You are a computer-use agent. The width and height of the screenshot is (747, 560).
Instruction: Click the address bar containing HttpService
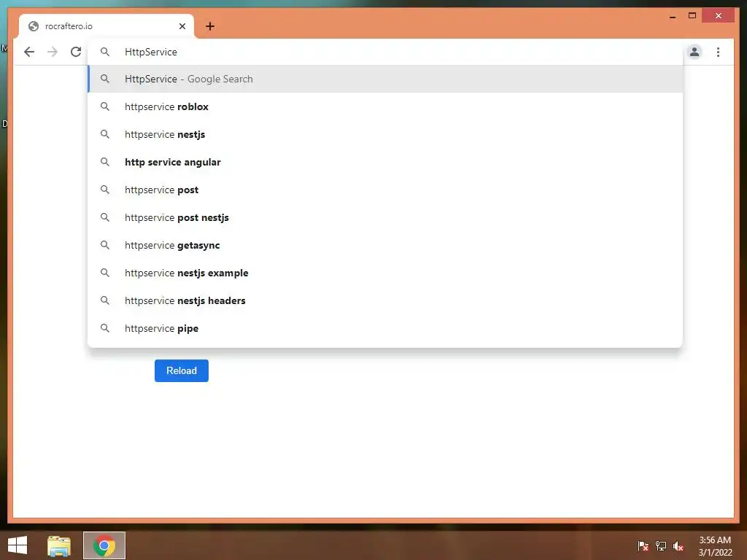click(386, 52)
